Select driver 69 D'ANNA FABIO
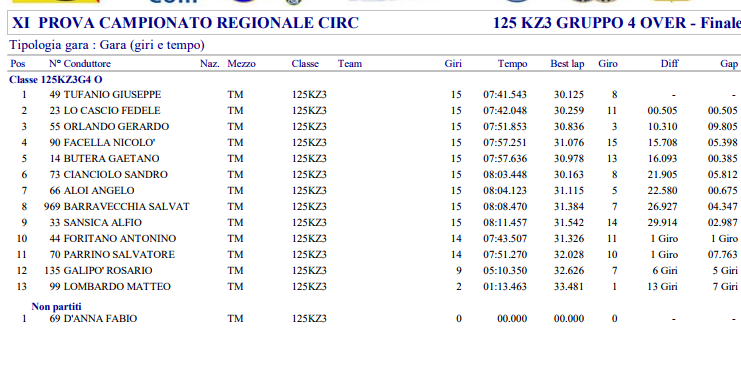This screenshot has height=370, width=741. click(93, 319)
